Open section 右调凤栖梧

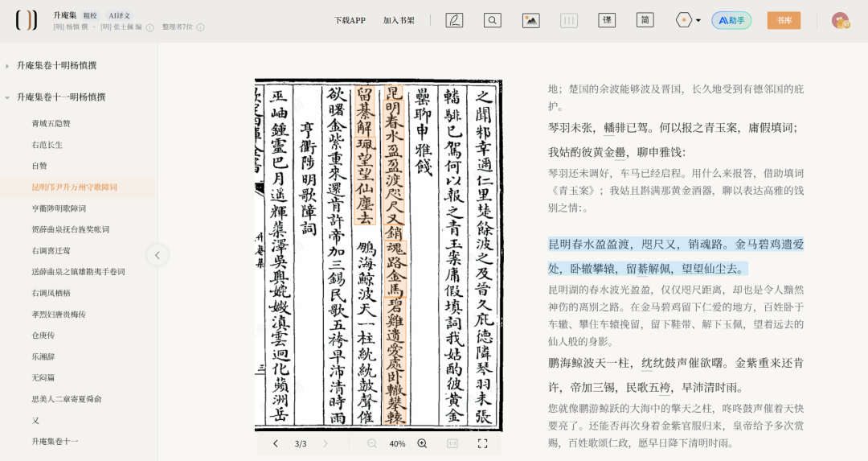pyautogui.click(x=51, y=293)
